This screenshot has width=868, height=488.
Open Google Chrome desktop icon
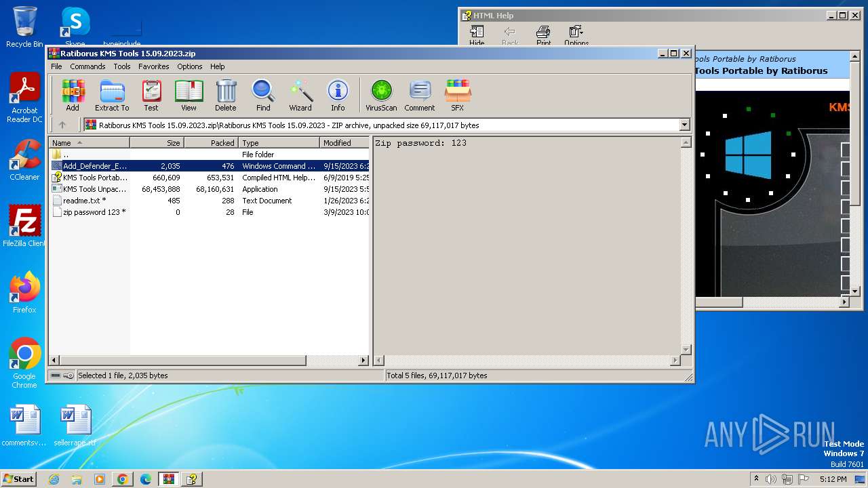pyautogui.click(x=24, y=363)
